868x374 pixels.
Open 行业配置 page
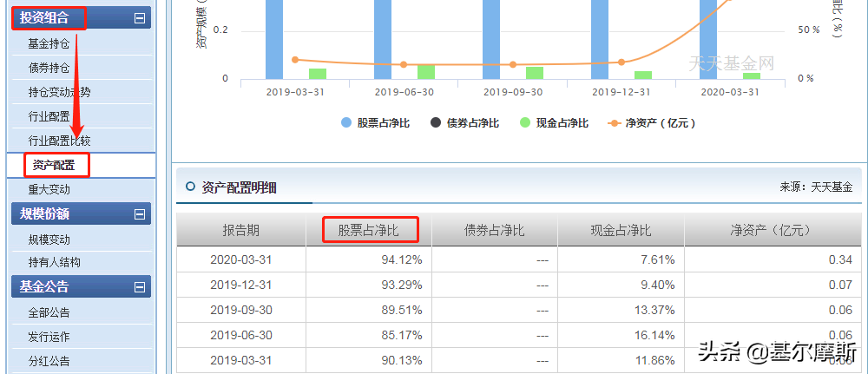click(x=49, y=116)
